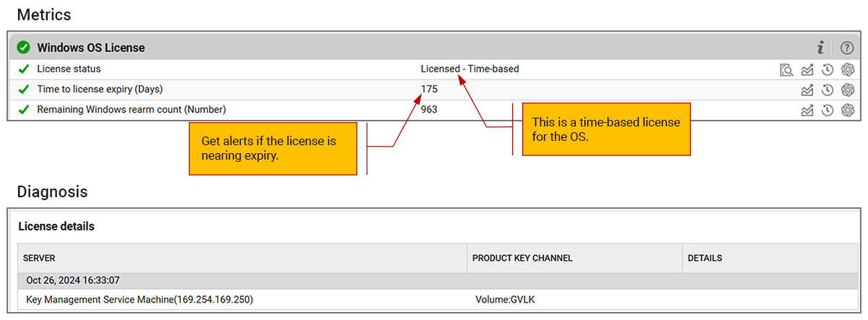Open detailed diagnosis magnifier for License status
The width and height of the screenshot is (868, 320).
point(786,70)
